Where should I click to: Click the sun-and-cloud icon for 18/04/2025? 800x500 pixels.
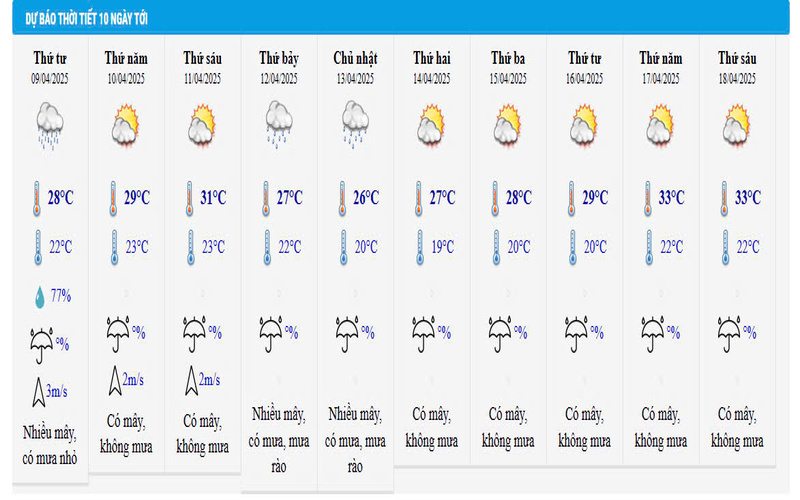(736, 127)
